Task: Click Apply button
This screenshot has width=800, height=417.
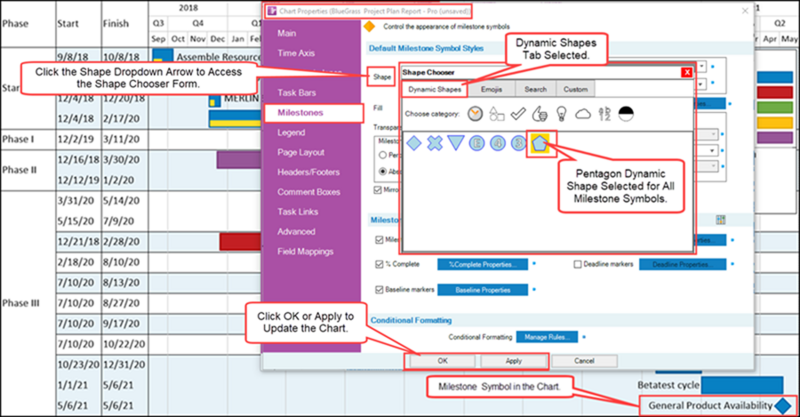Action: coord(513,361)
